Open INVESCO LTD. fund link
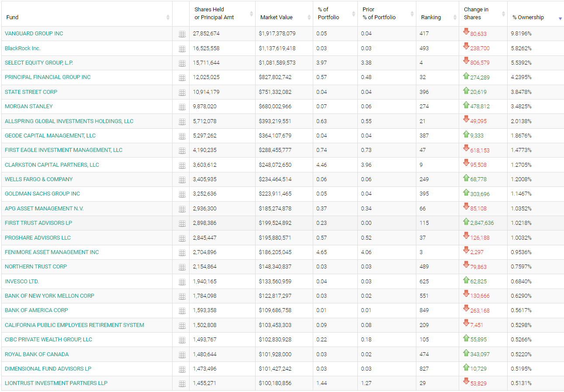The image size is (564, 392). pos(22,282)
